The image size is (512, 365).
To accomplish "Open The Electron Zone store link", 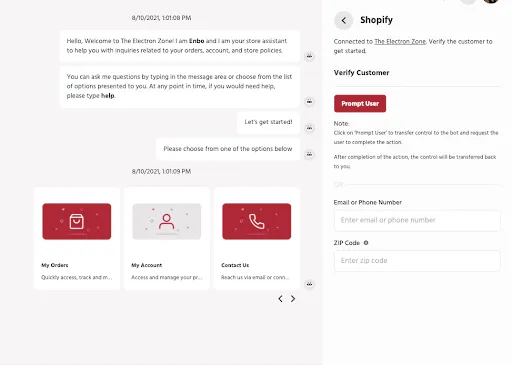I will point(400,42).
